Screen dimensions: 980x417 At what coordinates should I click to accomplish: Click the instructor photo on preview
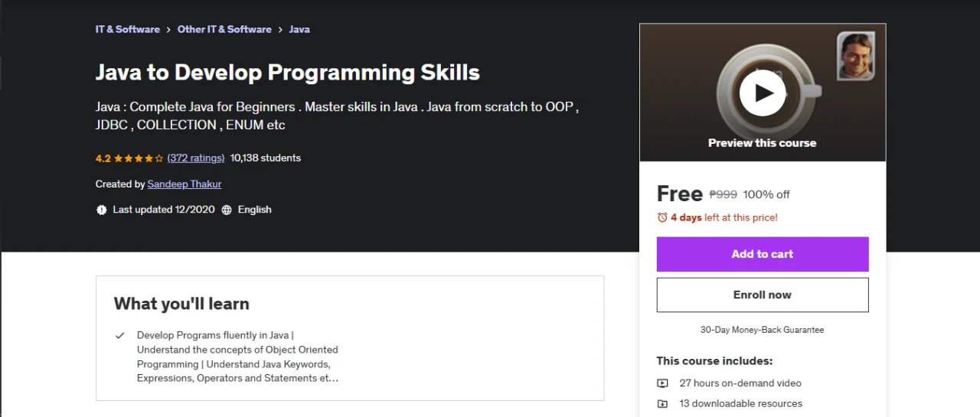click(x=856, y=56)
